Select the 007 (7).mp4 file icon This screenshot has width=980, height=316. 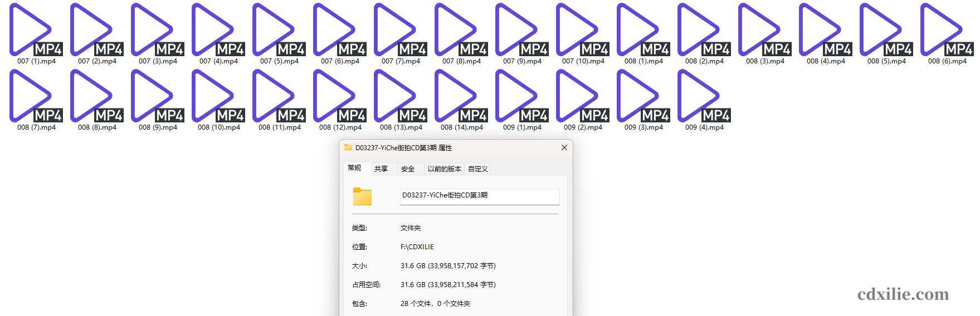click(x=401, y=30)
